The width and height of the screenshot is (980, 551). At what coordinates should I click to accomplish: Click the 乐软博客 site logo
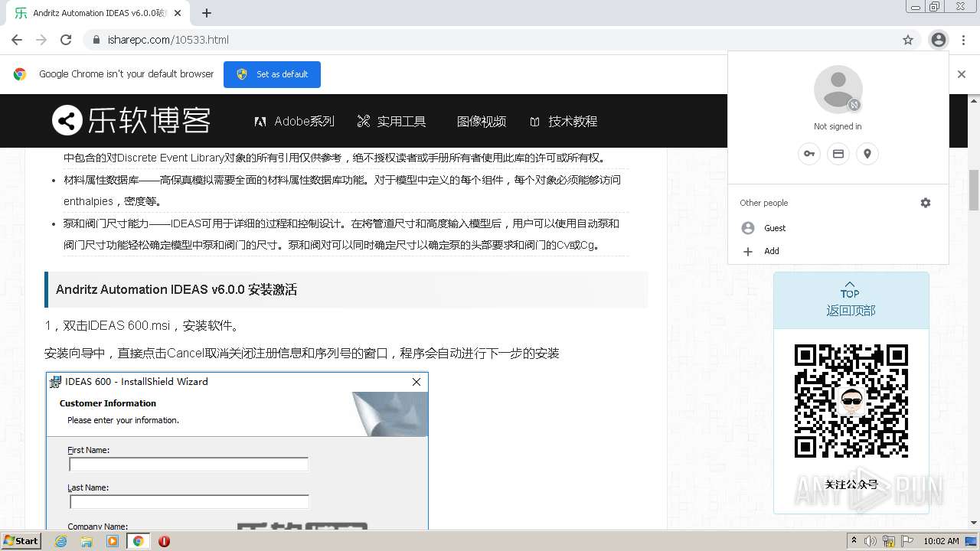(x=131, y=120)
